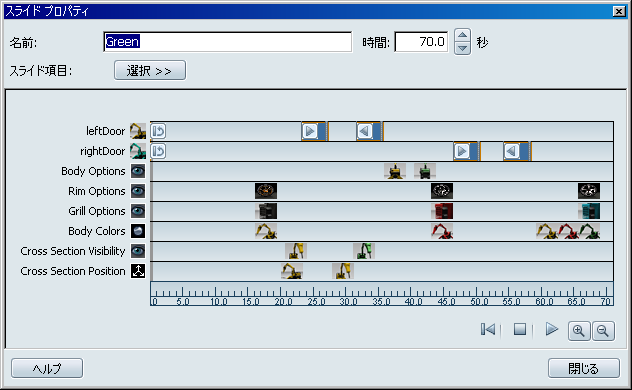
Task: Click the rightDoor reset icon at timeline start
Action: [x=158, y=151]
